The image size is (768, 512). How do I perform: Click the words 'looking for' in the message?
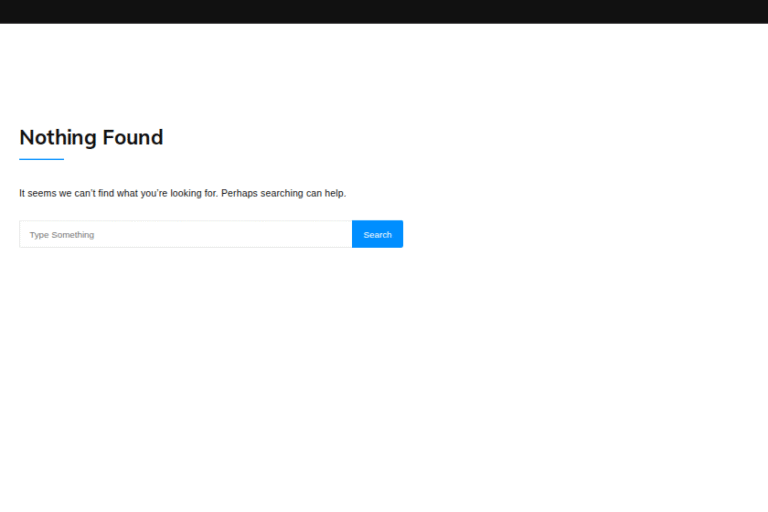point(193,193)
